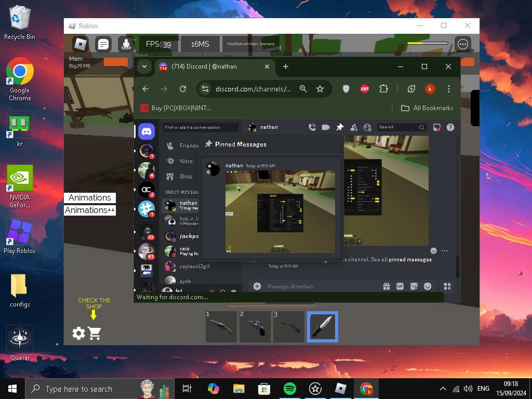
Task: Open the 'Buy [PC|XBOX|NINT...' bookmark
Action: click(x=176, y=108)
